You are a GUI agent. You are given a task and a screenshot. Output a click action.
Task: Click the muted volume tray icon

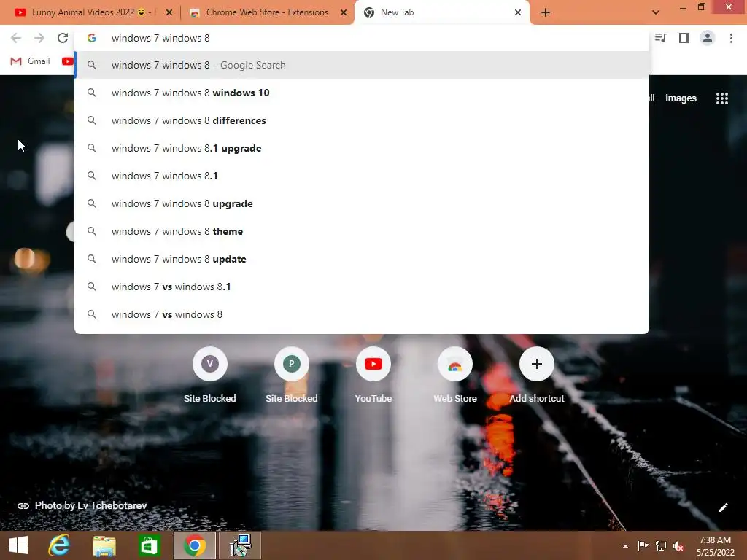click(678, 547)
